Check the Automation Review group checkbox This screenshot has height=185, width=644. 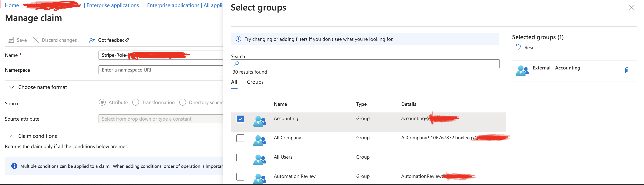click(x=240, y=177)
